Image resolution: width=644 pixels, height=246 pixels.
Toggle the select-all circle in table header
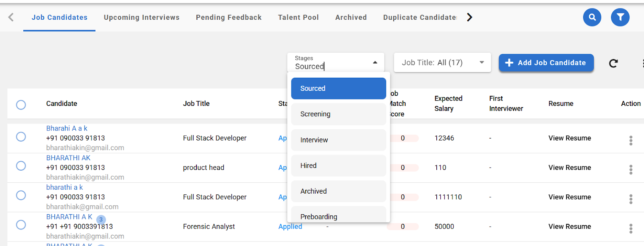point(21,105)
